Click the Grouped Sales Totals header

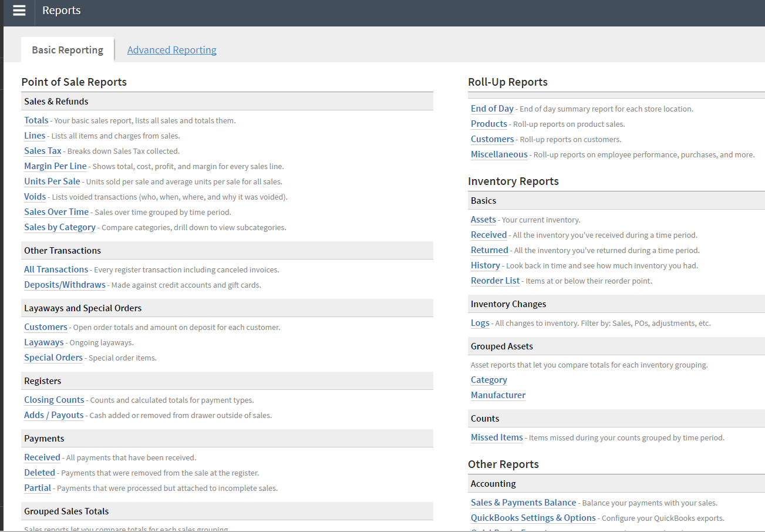click(x=227, y=511)
